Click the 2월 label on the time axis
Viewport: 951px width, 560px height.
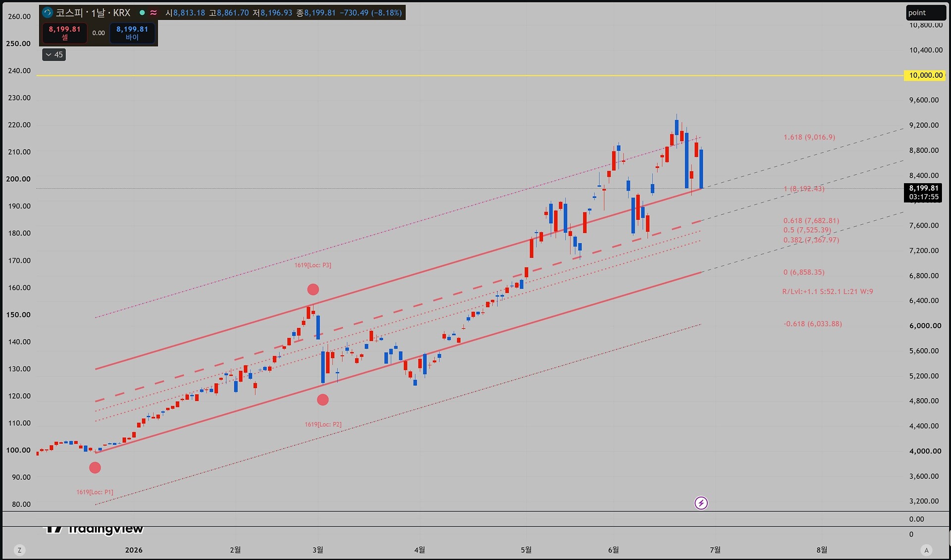click(235, 550)
